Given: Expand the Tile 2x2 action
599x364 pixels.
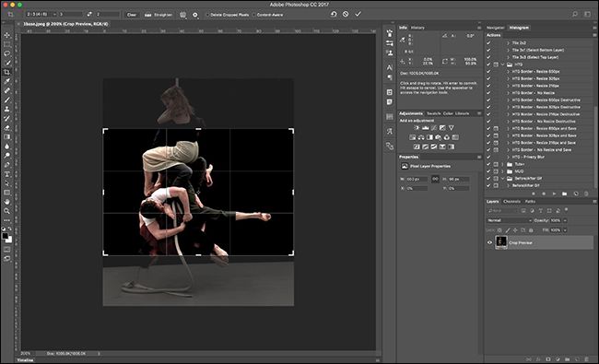Looking at the screenshot, I should (508, 42).
